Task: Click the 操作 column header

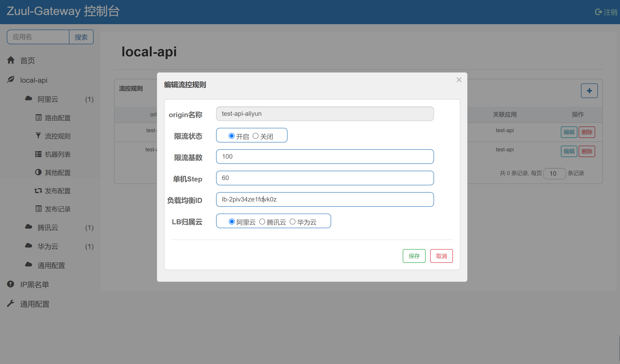Action: point(578,114)
